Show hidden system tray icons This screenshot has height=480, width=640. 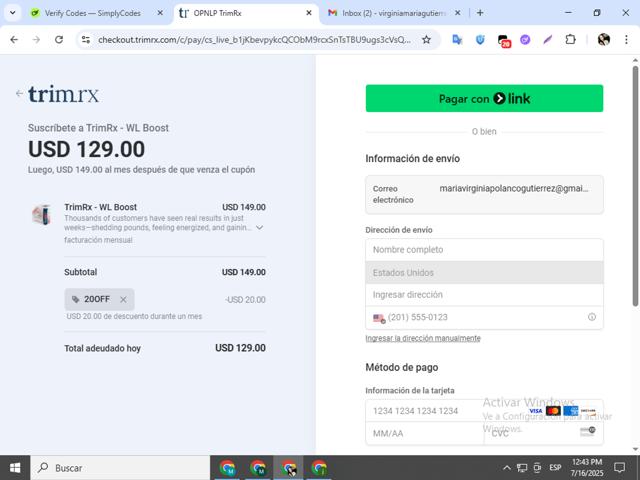tap(506, 468)
